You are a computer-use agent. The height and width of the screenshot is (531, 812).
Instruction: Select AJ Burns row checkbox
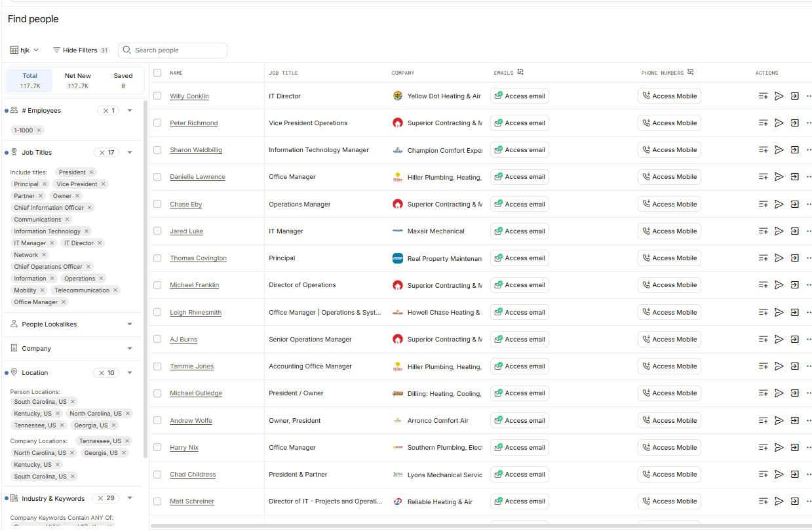click(157, 339)
